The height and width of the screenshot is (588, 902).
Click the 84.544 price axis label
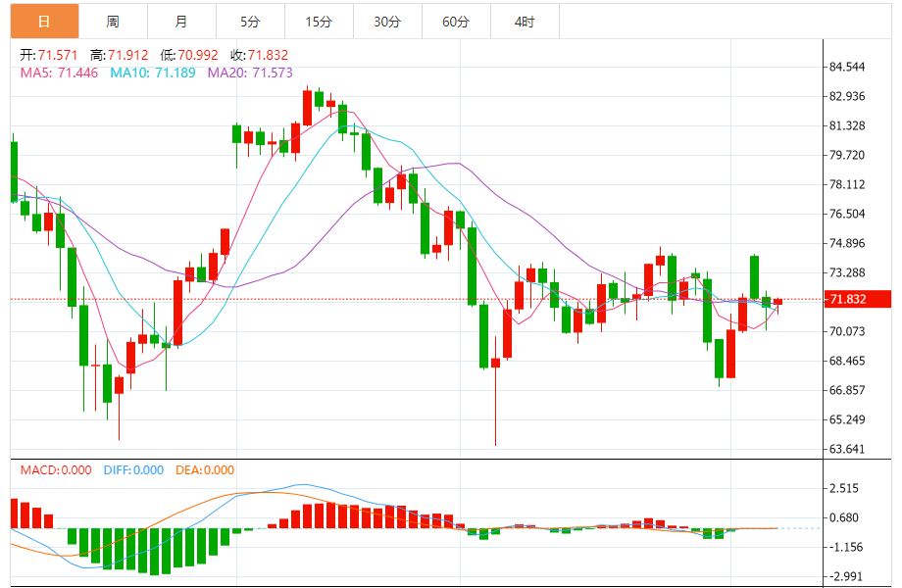(847, 67)
